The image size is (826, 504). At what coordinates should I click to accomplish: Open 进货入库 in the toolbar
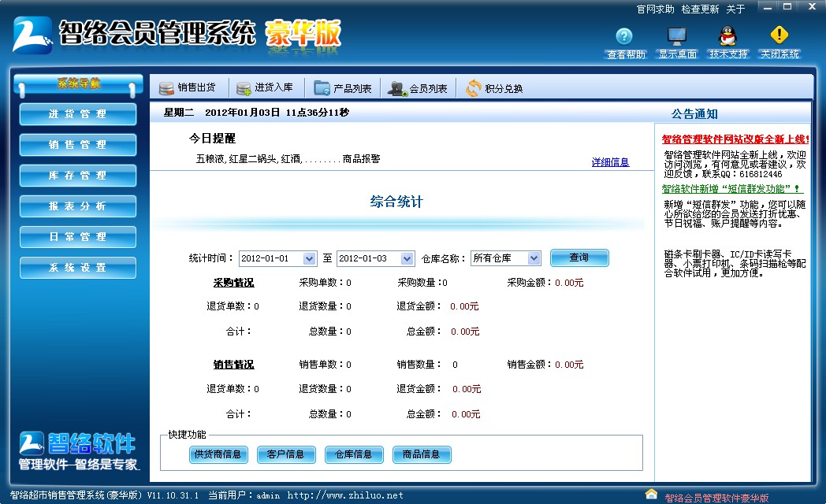(x=264, y=88)
